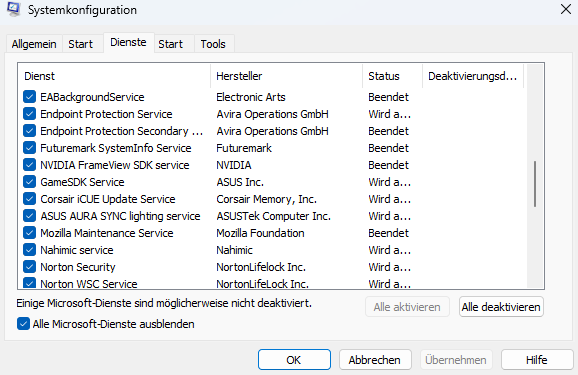Uncheck the NVIDIA FrameView SDK service checkbox

pos(29,165)
